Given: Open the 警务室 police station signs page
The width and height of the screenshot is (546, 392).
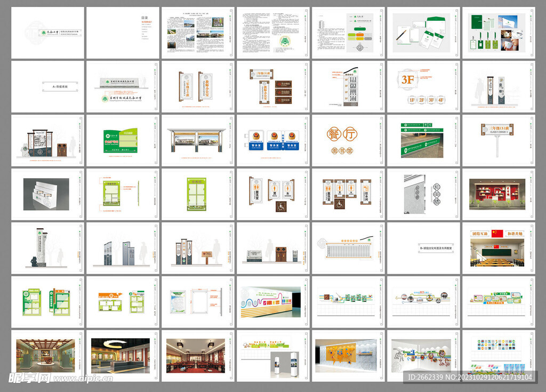Looking at the screenshot, I should click(x=274, y=140).
